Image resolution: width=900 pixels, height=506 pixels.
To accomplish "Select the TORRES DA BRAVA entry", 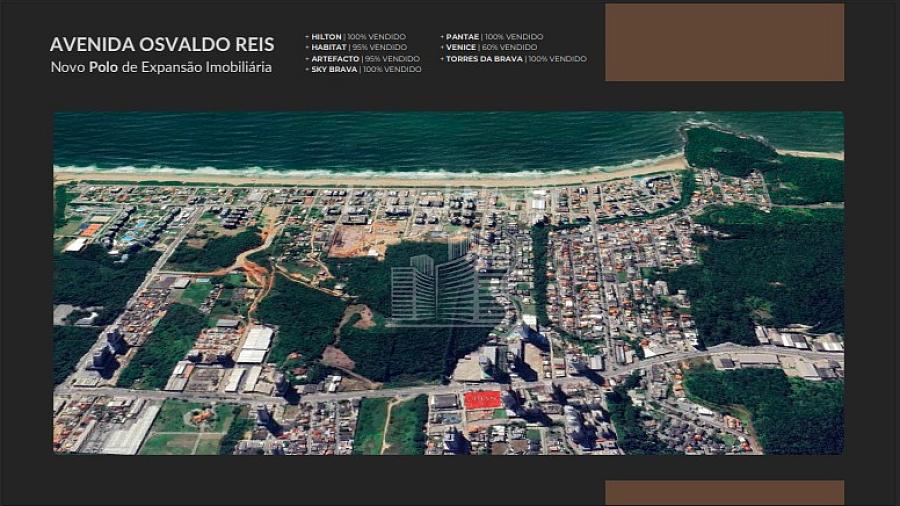I will [514, 59].
